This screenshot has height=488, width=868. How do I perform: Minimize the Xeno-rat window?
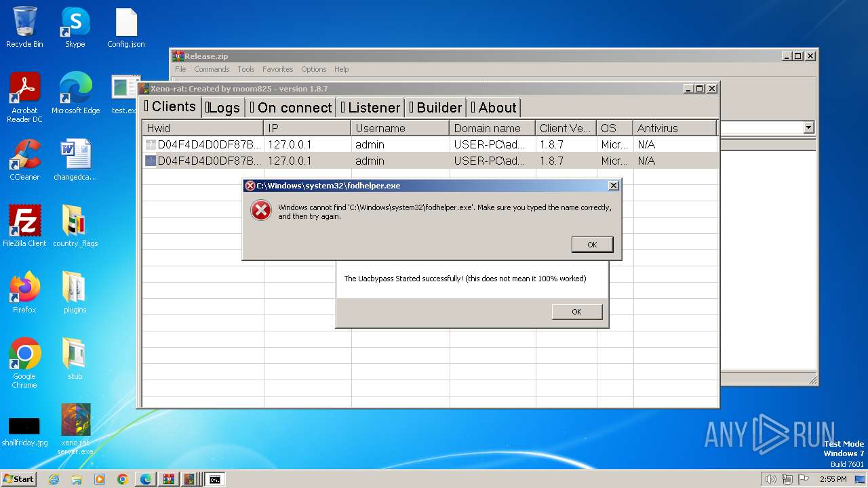tap(688, 89)
